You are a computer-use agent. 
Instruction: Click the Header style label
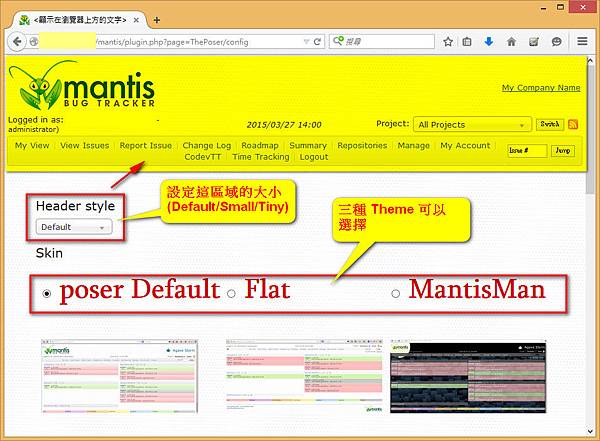[x=75, y=206]
